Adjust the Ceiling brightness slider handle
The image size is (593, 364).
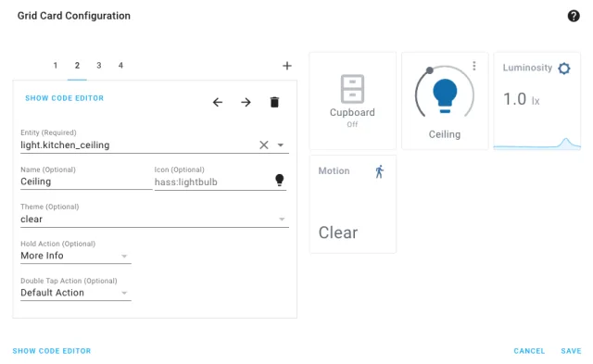coord(429,70)
